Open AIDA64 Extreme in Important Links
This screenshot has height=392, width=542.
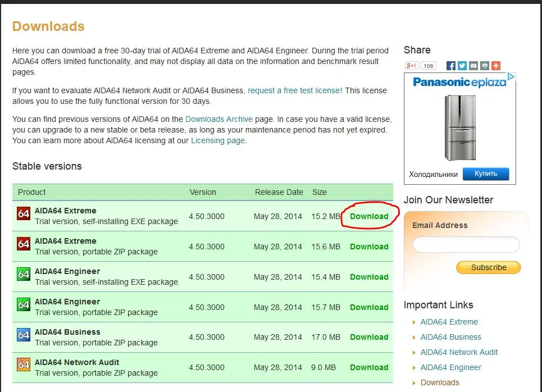[449, 322]
